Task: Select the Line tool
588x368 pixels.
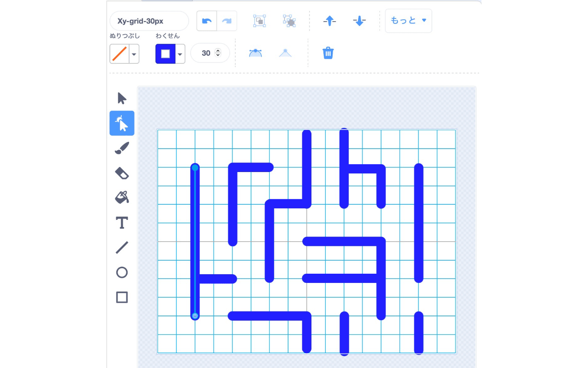Action: [122, 247]
